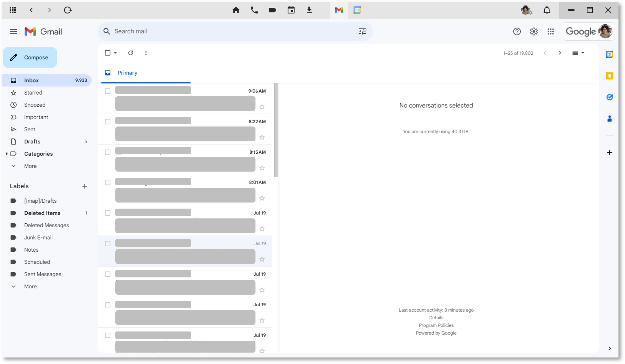
Task: Star the 9:06 AM email
Action: point(262,107)
